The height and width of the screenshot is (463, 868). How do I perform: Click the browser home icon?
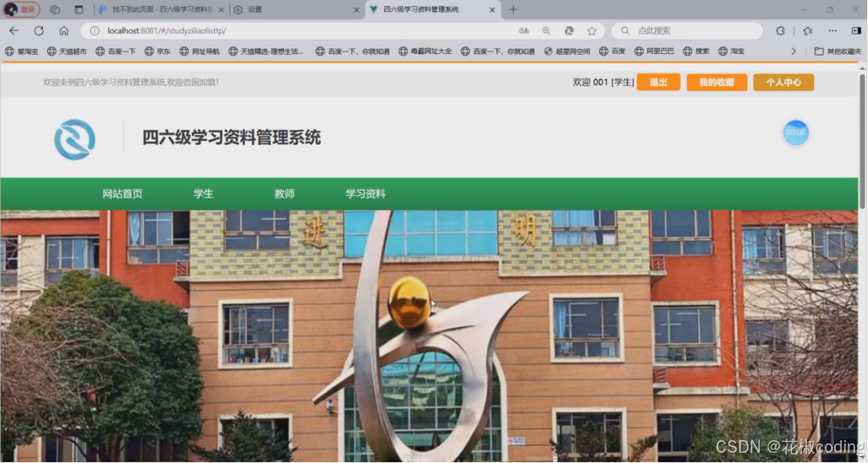[65, 31]
